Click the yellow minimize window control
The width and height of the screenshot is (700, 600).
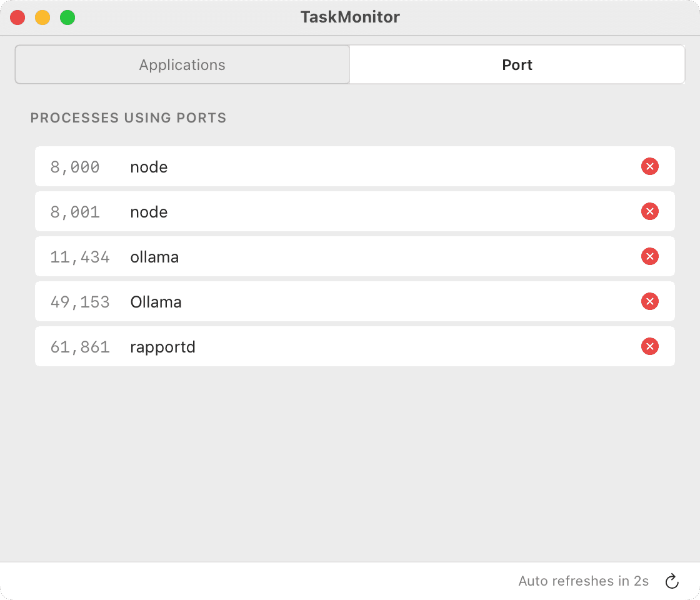click(42, 17)
